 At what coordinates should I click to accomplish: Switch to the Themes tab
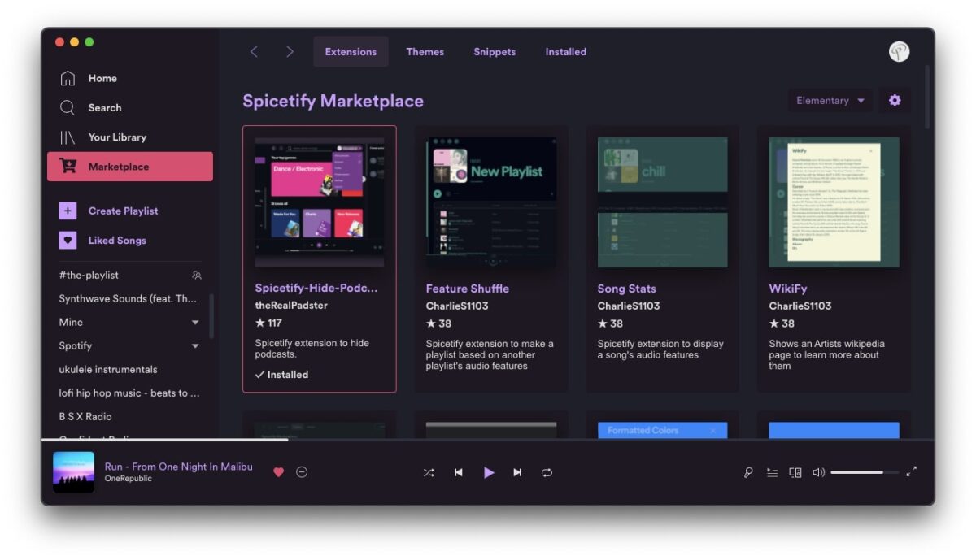pos(425,51)
